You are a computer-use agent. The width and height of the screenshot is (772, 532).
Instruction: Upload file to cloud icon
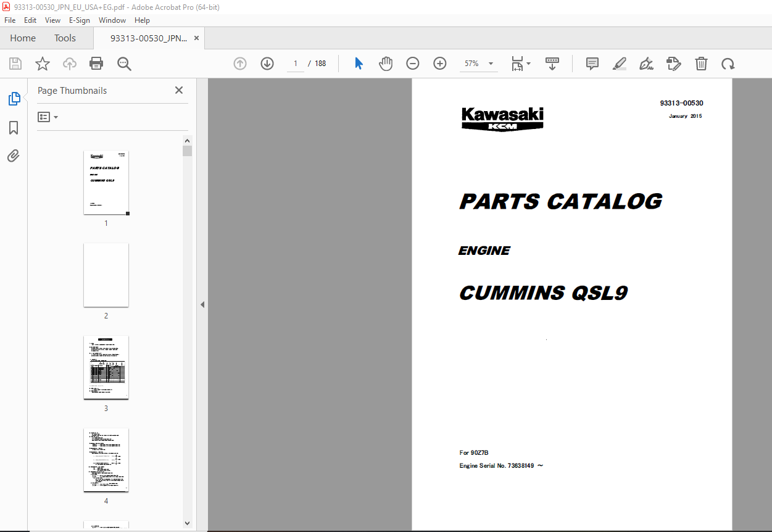pyautogui.click(x=70, y=64)
